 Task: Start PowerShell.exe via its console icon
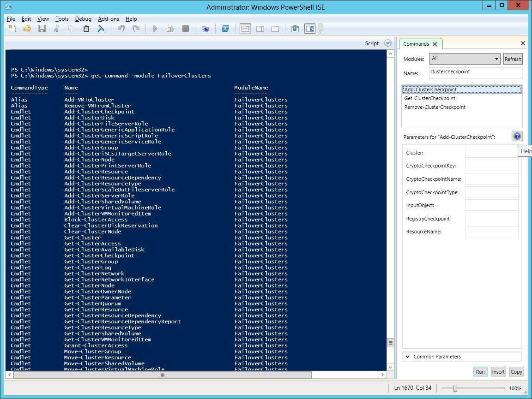(225, 29)
